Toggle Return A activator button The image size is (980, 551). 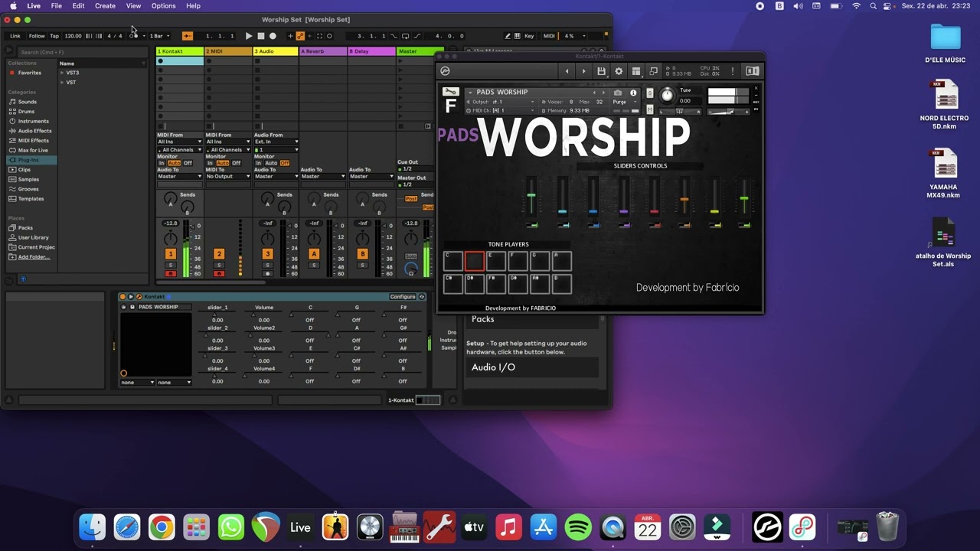pyautogui.click(x=313, y=254)
